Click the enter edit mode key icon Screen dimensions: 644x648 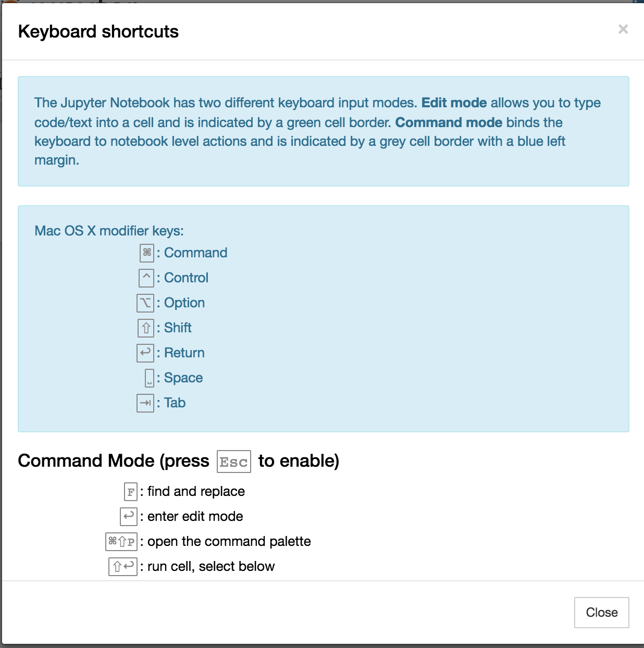pos(129,516)
